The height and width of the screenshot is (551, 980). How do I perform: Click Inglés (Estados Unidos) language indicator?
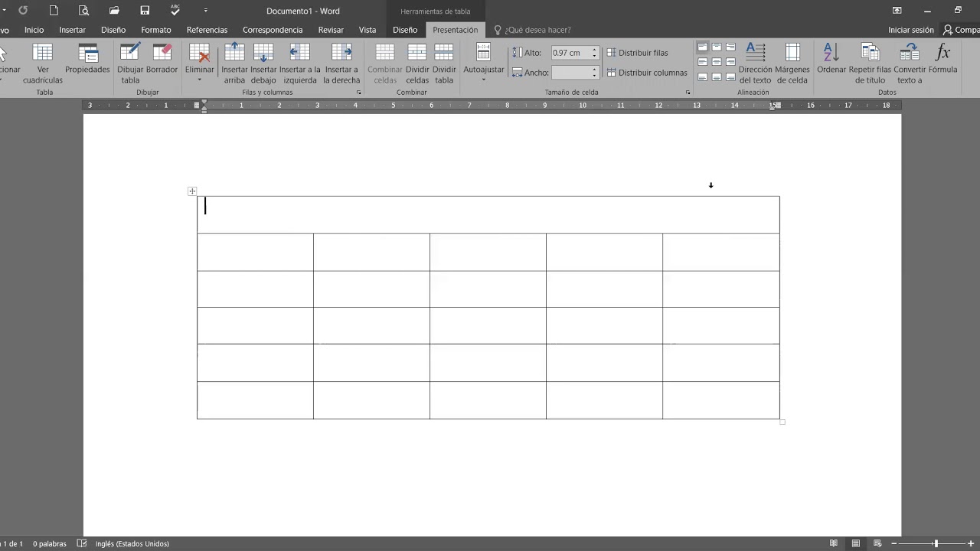(x=132, y=543)
